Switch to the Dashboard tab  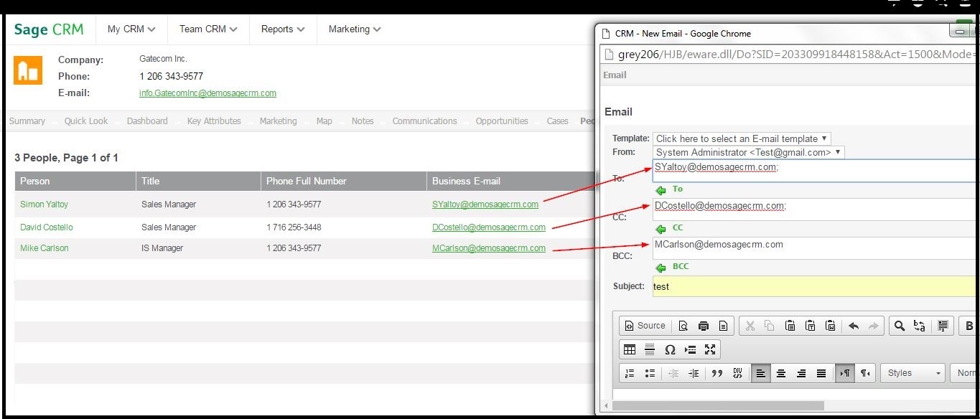(147, 121)
